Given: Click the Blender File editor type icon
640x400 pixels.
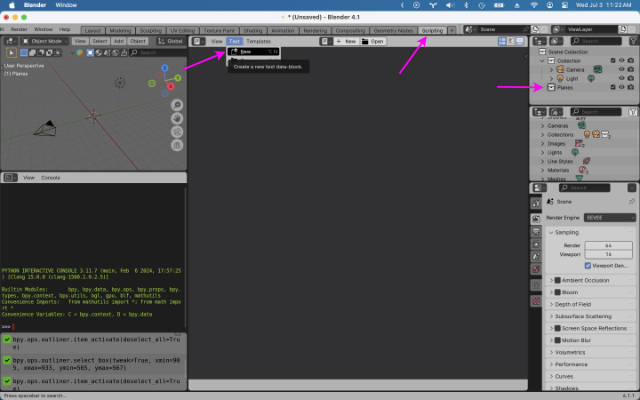Looking at the screenshot, I should tap(539, 112).
